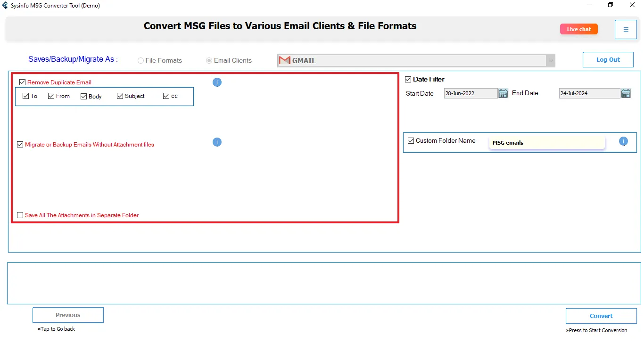Go back with the Previous button

68,315
